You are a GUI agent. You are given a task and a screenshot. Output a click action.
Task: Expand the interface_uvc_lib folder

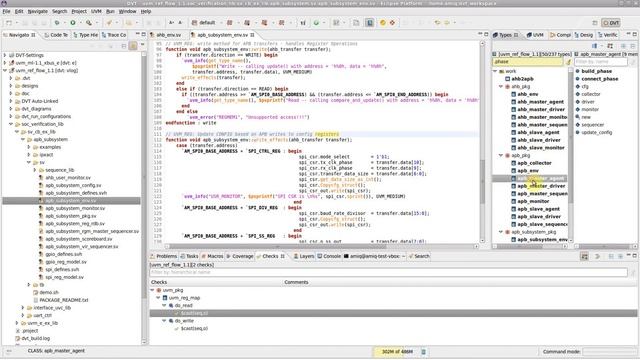tap(23, 308)
